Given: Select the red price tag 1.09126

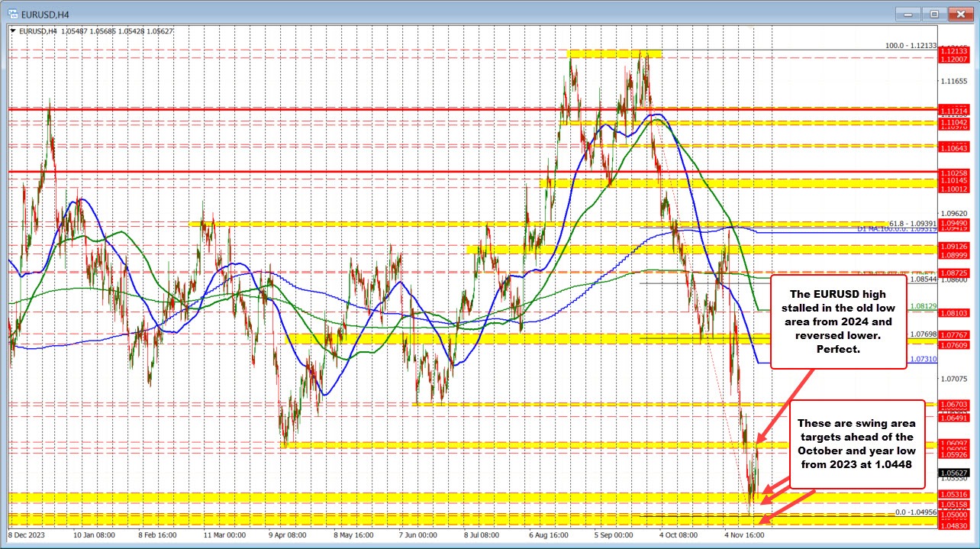Looking at the screenshot, I should [x=955, y=246].
